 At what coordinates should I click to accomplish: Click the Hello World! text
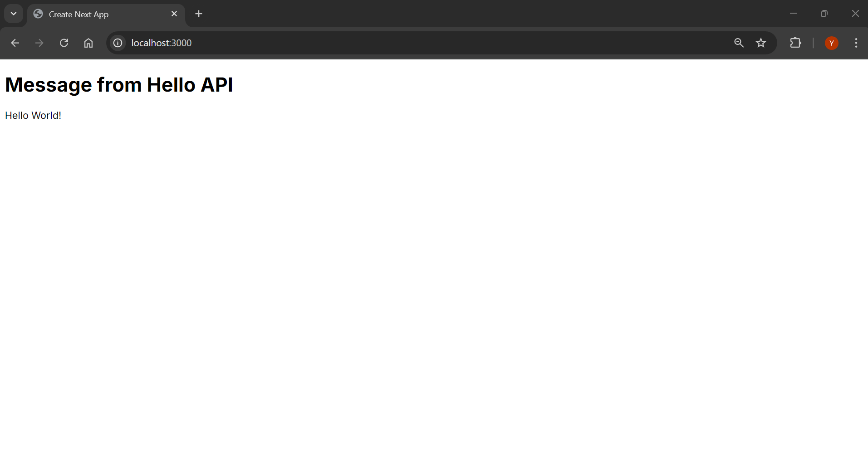pos(33,116)
